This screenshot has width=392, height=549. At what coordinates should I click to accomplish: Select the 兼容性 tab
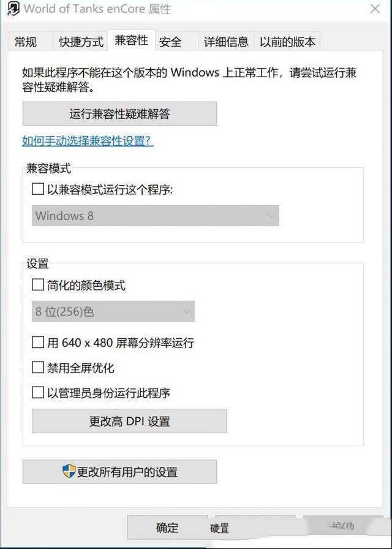[x=131, y=40]
